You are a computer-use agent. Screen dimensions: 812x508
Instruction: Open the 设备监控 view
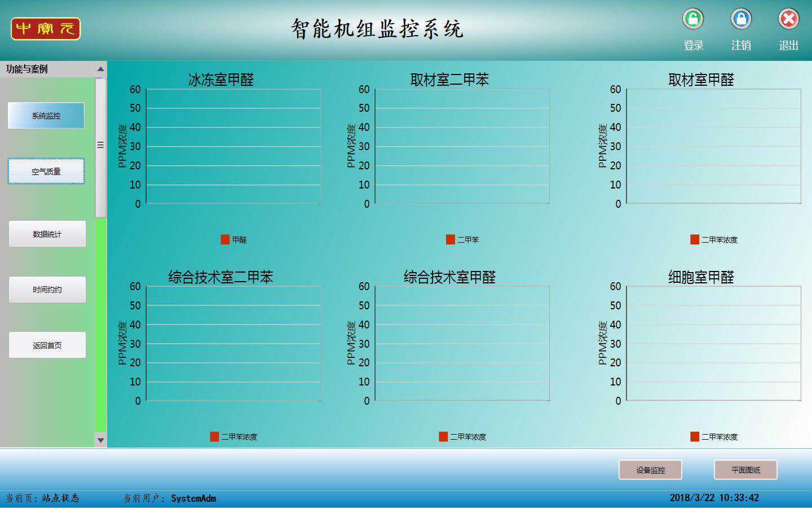coord(650,470)
